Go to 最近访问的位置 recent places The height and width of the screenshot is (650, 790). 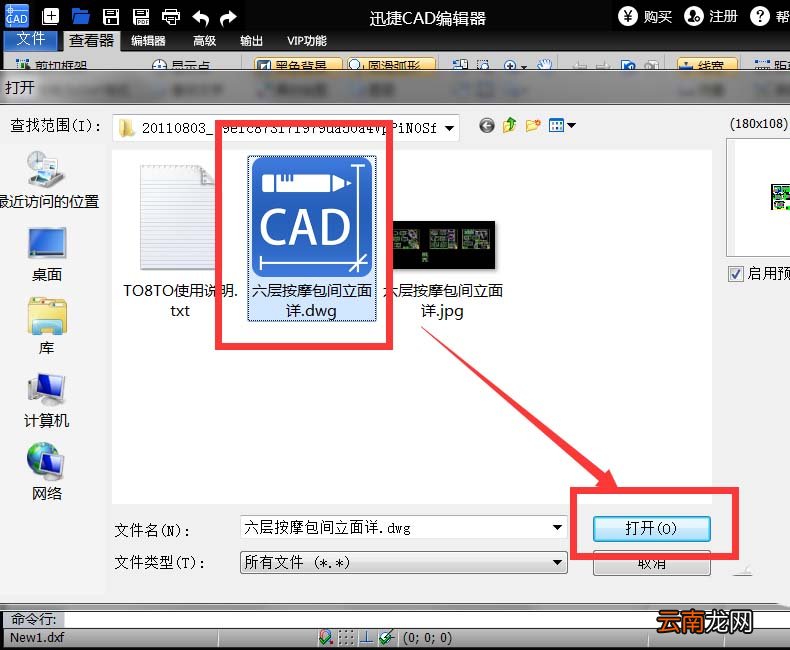tap(47, 180)
